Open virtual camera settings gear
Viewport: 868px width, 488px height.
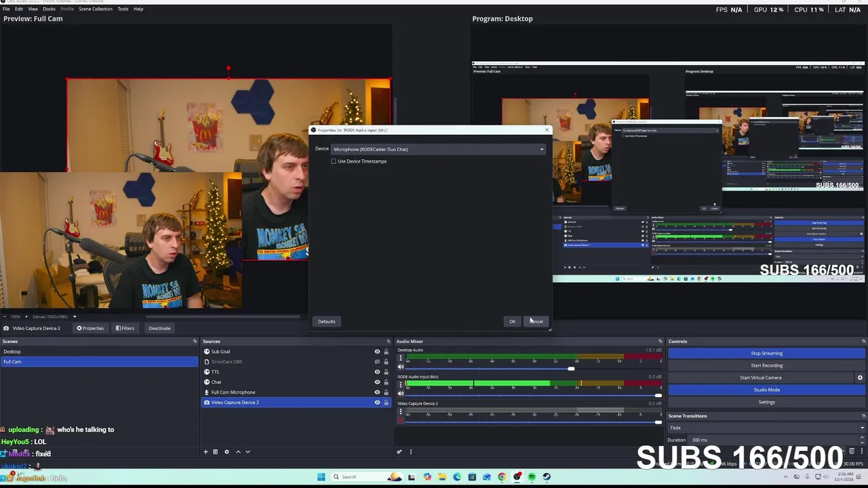tap(860, 378)
